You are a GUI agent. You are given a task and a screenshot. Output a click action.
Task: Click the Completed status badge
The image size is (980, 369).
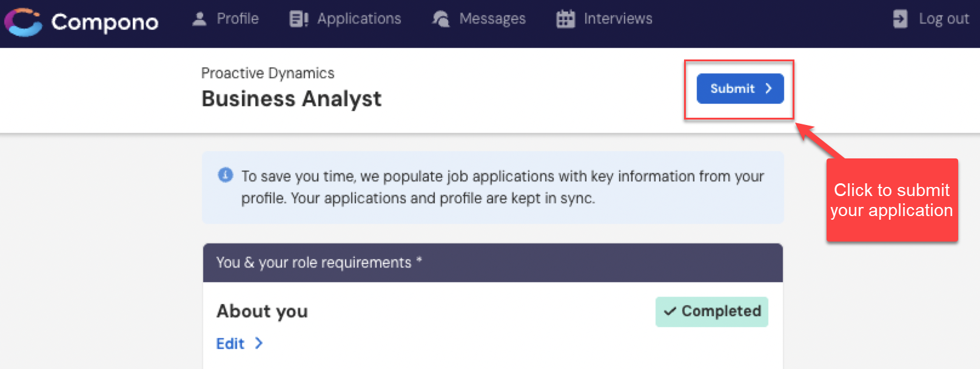click(x=712, y=311)
